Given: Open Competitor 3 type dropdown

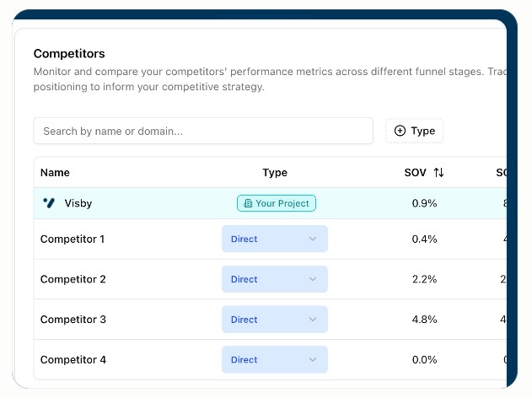Looking at the screenshot, I should point(274,320).
